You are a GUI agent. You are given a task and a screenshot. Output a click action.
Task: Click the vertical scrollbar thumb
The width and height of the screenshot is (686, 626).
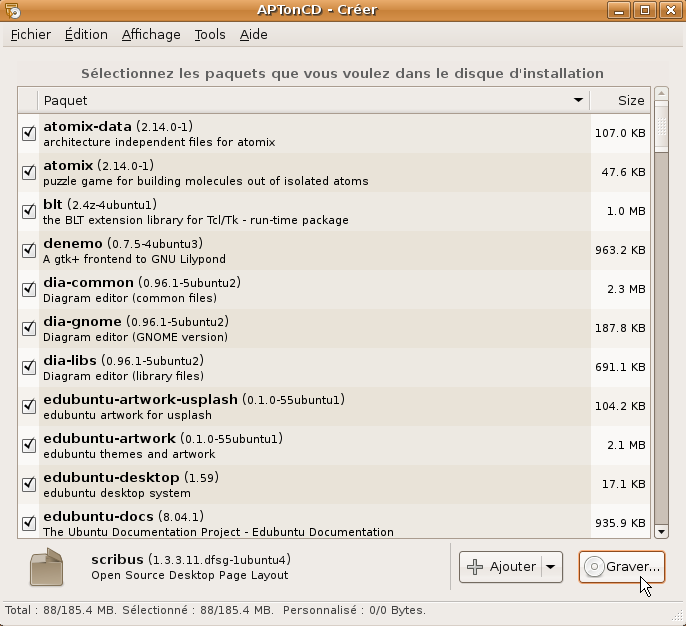661,127
